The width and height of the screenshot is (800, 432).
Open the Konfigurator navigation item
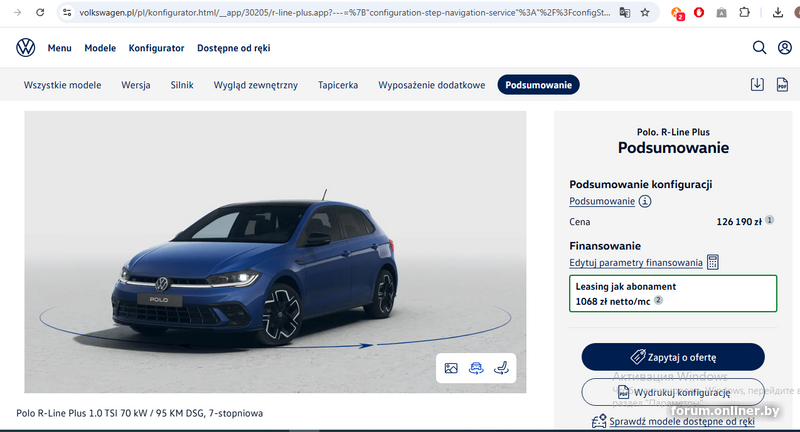156,48
